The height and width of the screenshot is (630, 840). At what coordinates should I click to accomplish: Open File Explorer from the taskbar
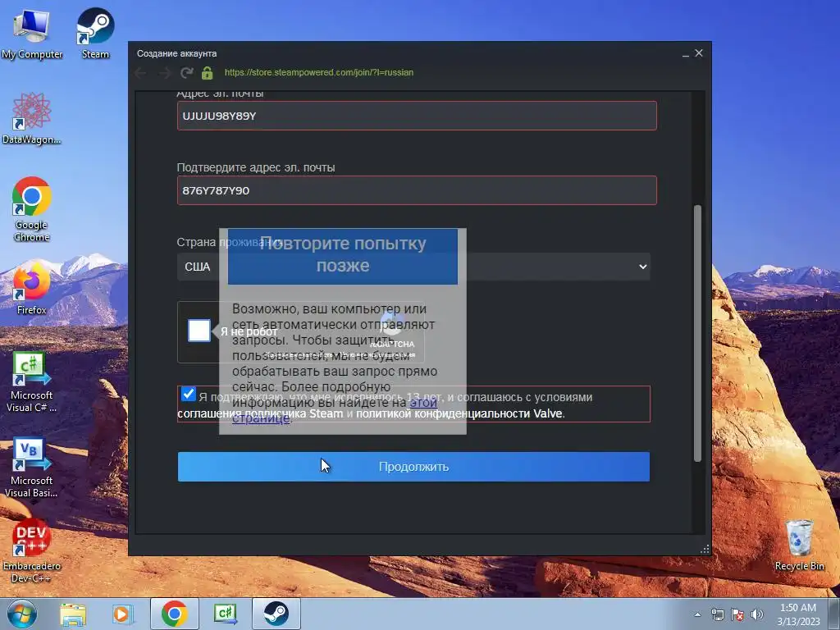pyautogui.click(x=73, y=614)
